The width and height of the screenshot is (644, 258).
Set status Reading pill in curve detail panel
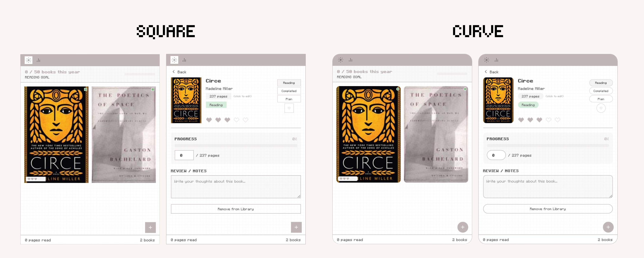pos(601,83)
